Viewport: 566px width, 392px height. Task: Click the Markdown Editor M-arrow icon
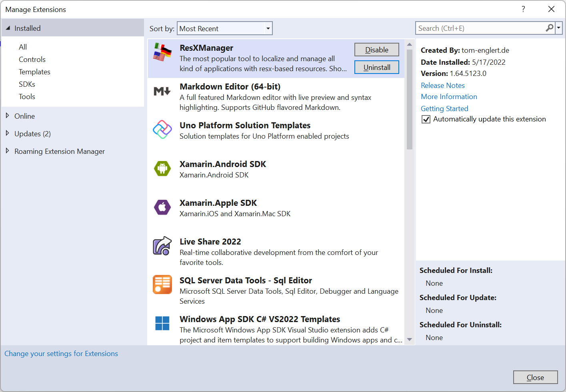point(162,91)
